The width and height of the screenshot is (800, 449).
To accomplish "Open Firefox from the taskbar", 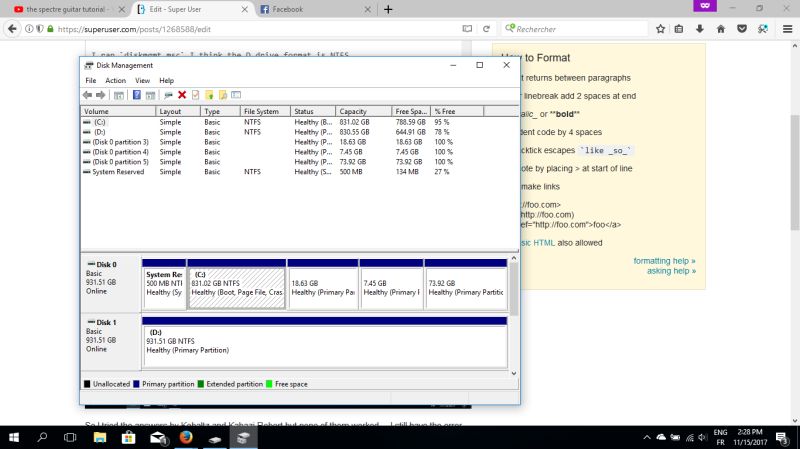I will tap(186, 437).
